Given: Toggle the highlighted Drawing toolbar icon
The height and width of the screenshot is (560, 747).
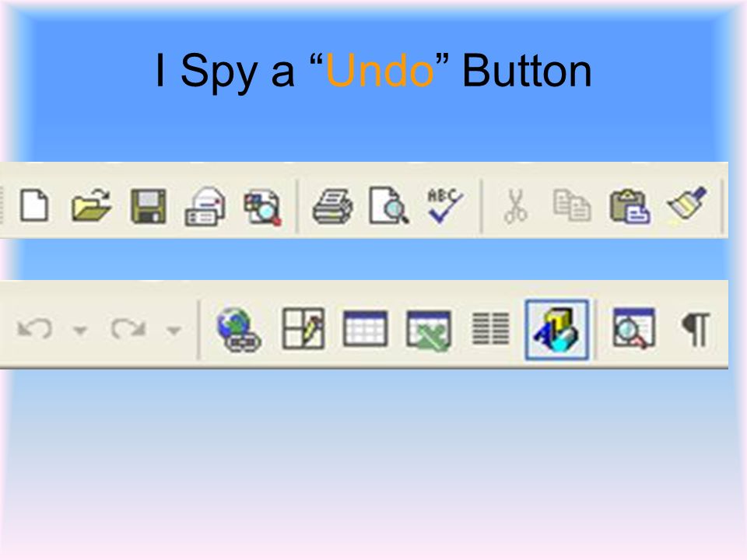Looking at the screenshot, I should pyautogui.click(x=556, y=330).
